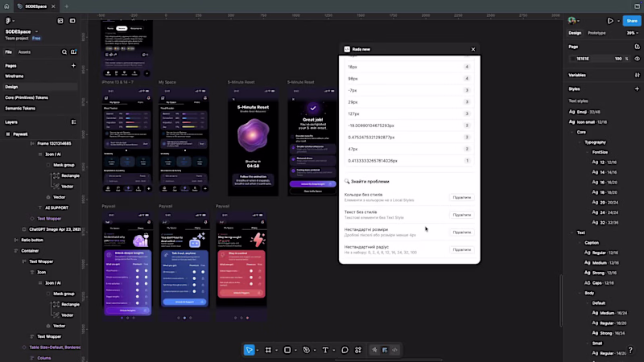Go to Figma home icon

tap(6, 6)
